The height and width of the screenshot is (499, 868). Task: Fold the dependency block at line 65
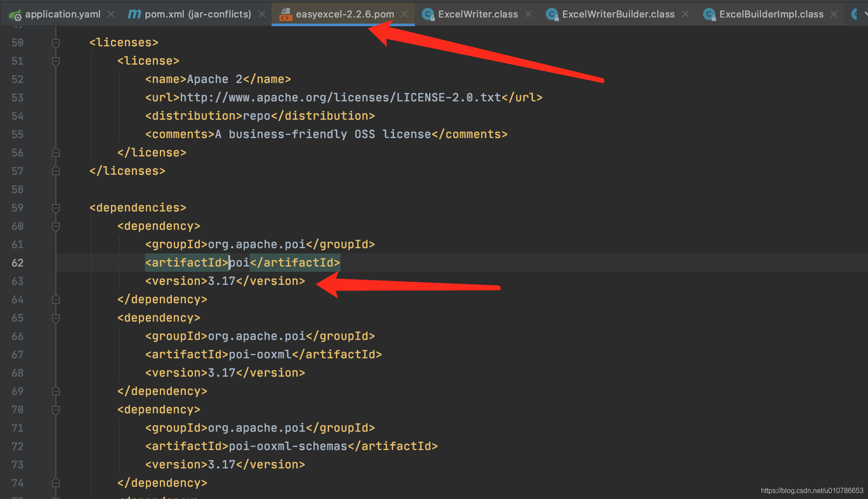pyautogui.click(x=56, y=318)
